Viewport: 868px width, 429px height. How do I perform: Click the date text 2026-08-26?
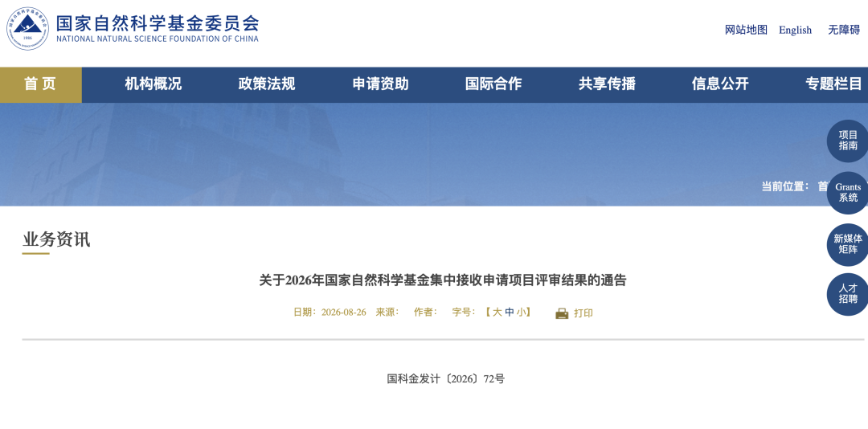coord(344,313)
